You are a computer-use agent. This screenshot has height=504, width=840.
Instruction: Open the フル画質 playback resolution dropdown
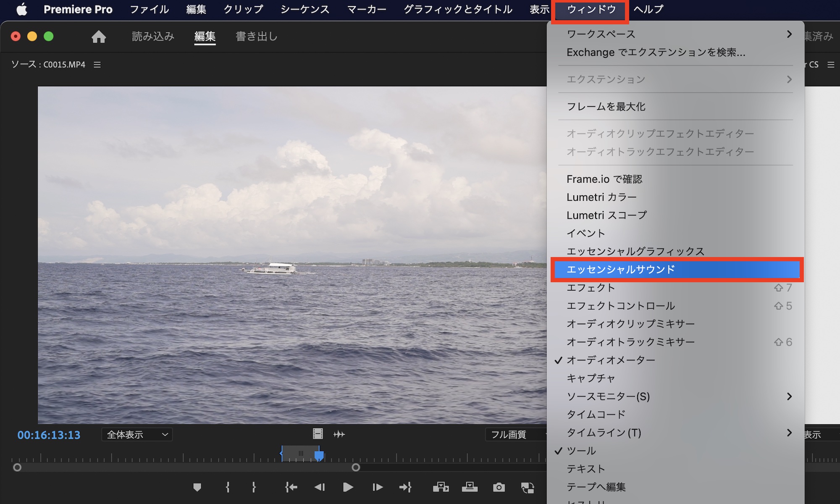tap(517, 434)
